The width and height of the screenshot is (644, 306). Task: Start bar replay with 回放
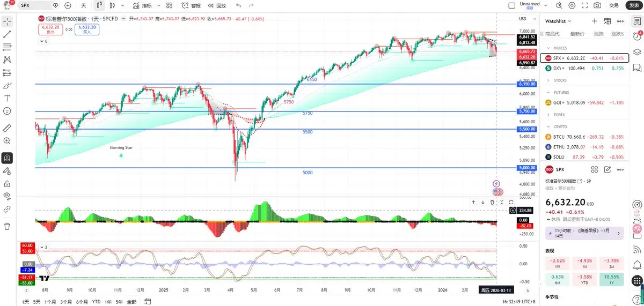pos(217,5)
